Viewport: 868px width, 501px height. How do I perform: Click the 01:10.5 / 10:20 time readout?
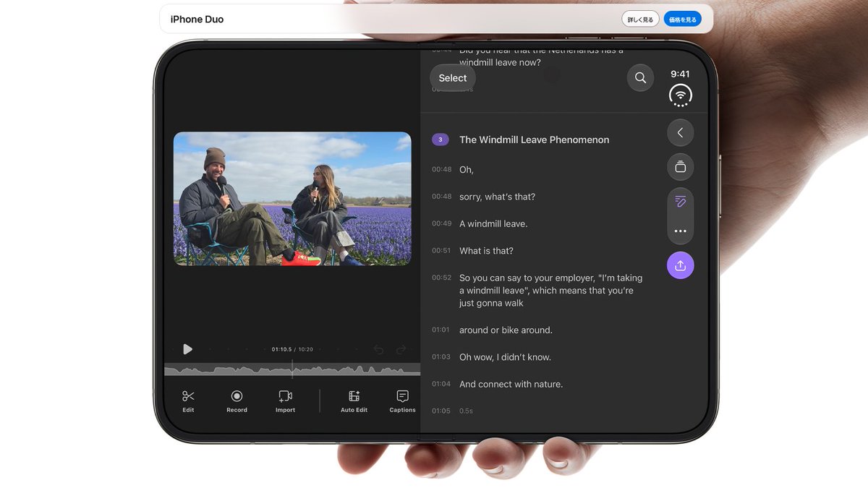292,349
